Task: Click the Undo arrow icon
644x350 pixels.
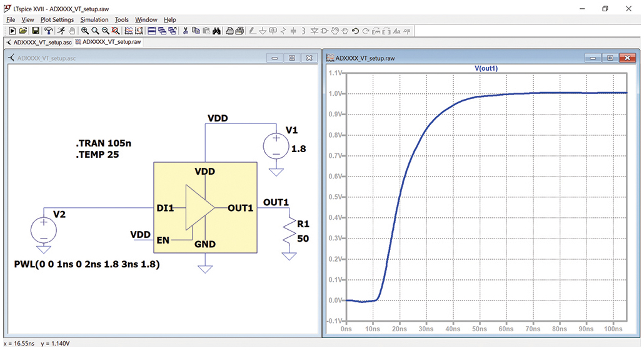Action: [356, 31]
